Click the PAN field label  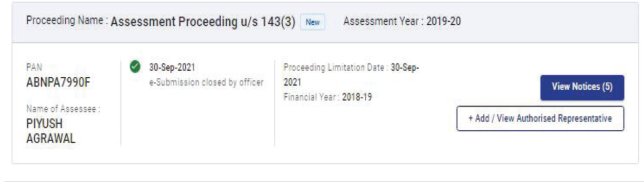coord(34,67)
